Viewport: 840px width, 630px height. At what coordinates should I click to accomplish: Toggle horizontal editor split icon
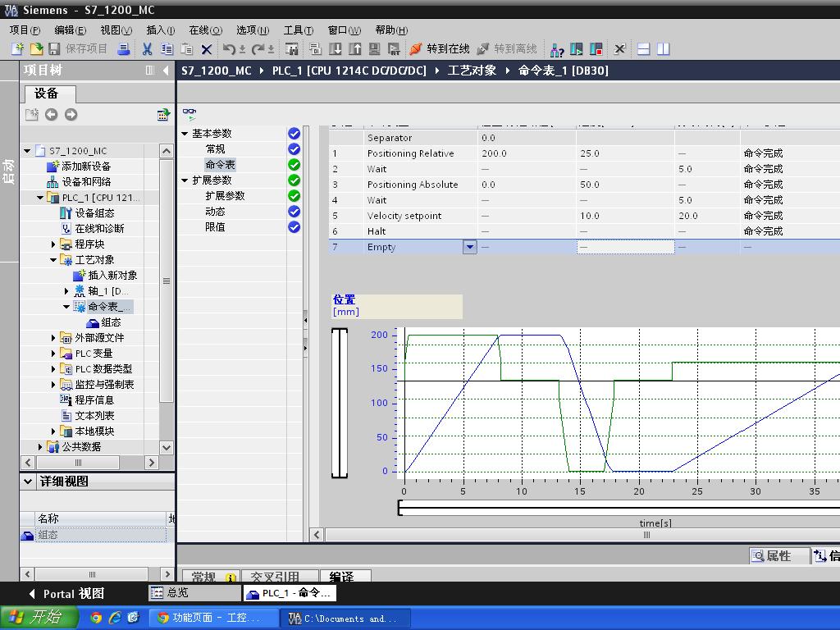pos(644,49)
